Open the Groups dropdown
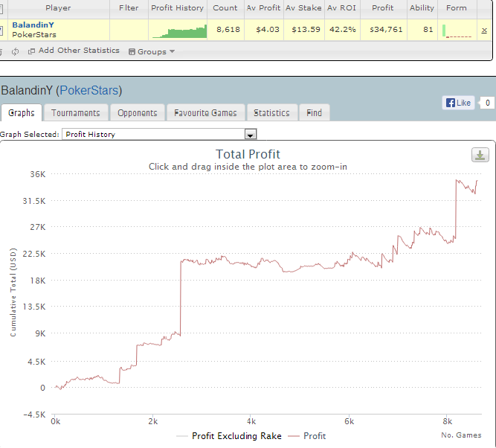Screen dimensions: 496x448 (152, 51)
